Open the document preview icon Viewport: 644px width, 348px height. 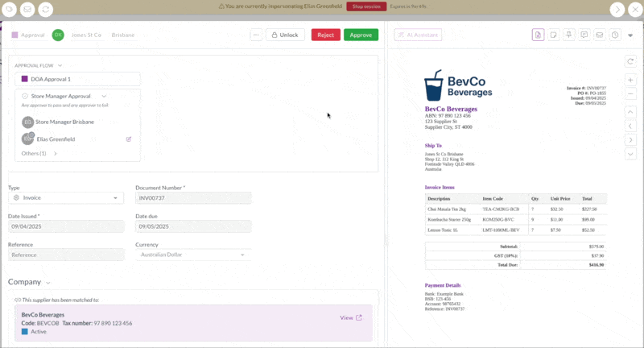point(538,35)
